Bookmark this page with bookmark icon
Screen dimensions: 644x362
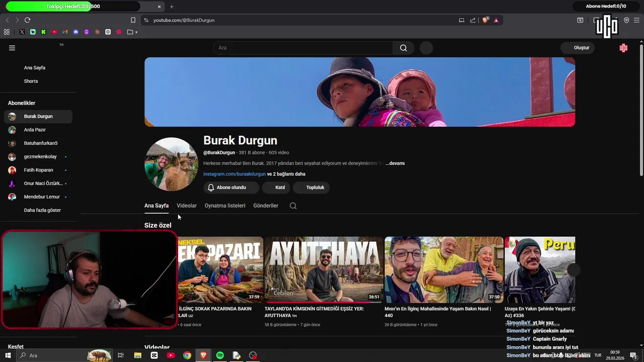point(133,20)
